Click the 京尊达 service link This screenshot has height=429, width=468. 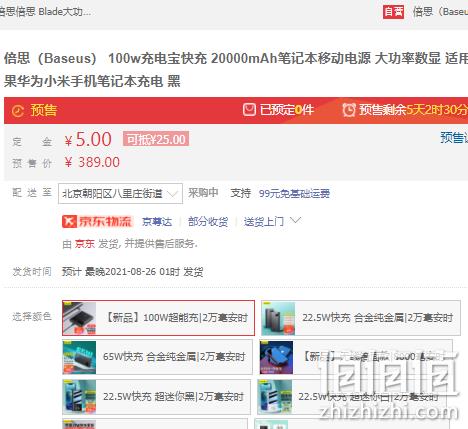tap(157, 222)
